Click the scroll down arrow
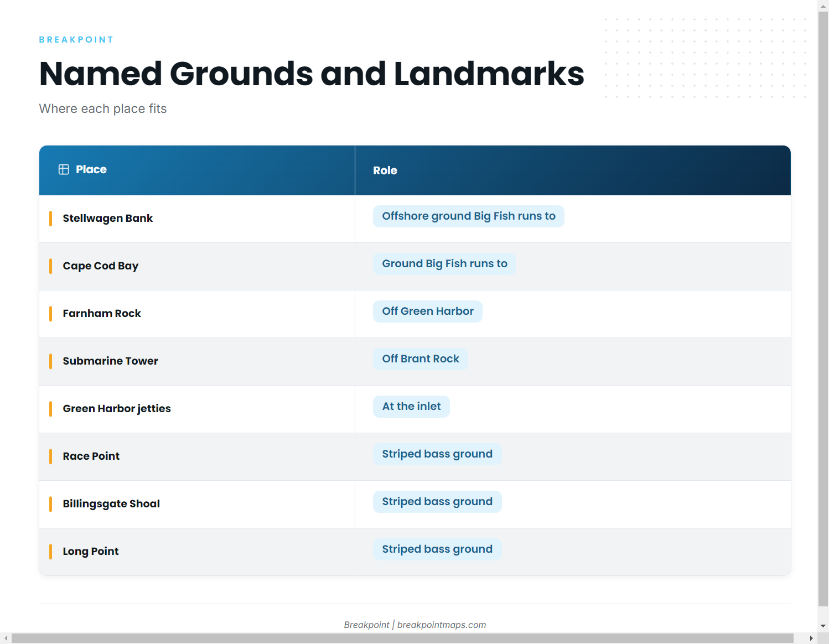Viewport: 829px width, 644px height. 823,626
